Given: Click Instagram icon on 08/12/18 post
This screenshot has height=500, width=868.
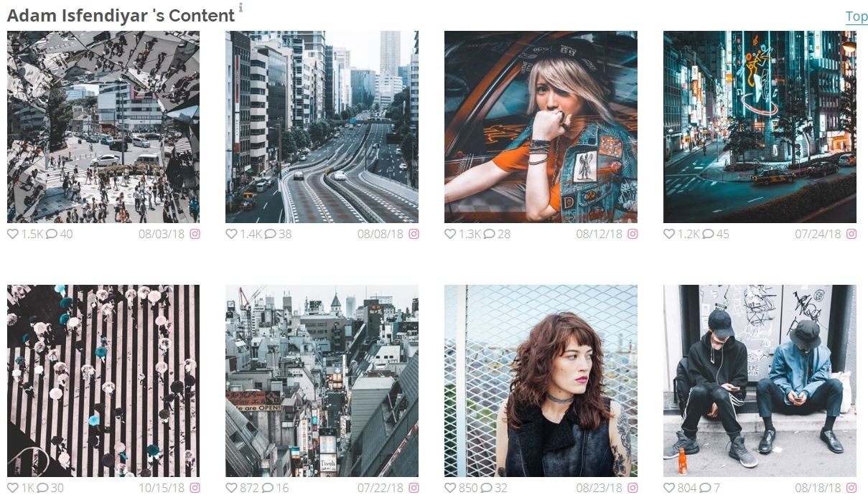Looking at the screenshot, I should point(633,234).
